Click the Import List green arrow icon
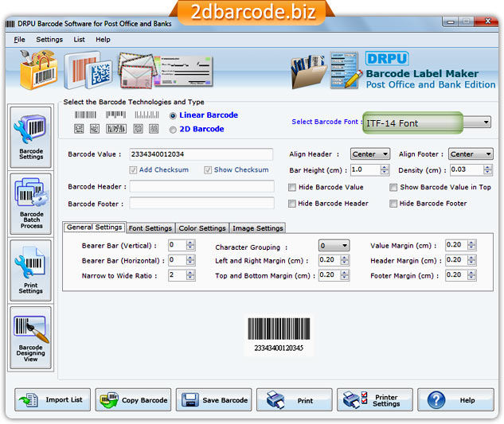Screen dimensions: 504x424 [29, 400]
